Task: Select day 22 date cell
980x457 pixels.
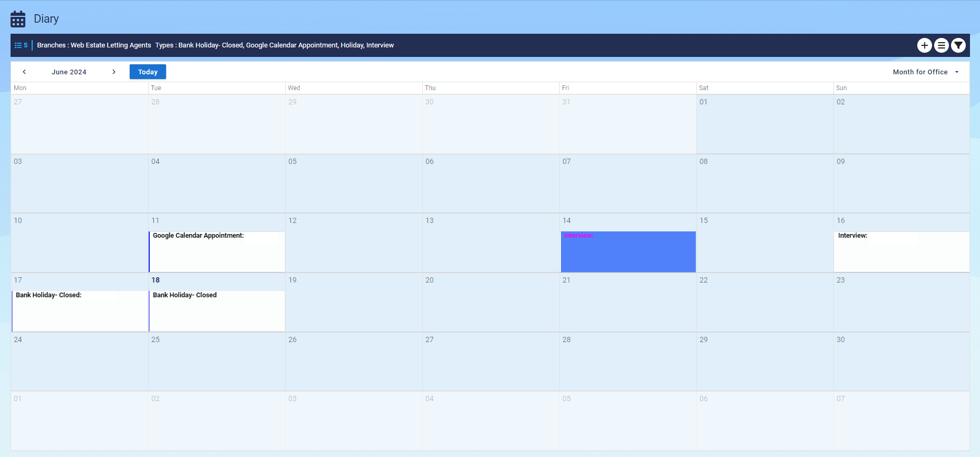Action: point(765,303)
